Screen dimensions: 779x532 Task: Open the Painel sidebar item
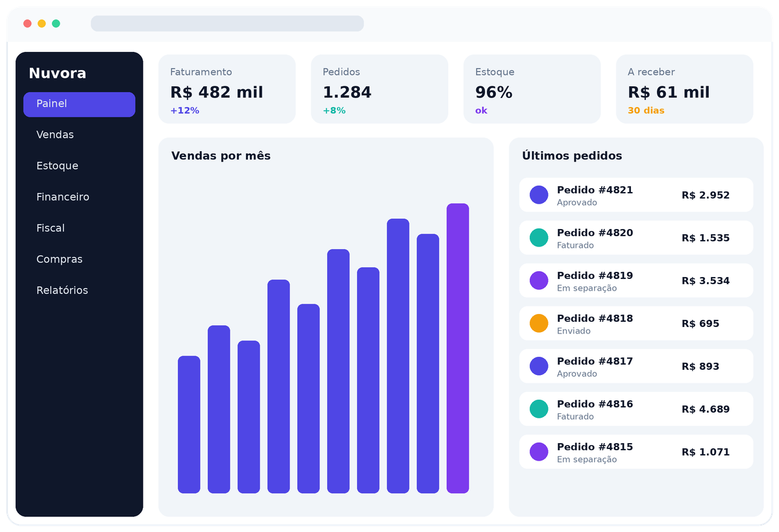coord(79,104)
